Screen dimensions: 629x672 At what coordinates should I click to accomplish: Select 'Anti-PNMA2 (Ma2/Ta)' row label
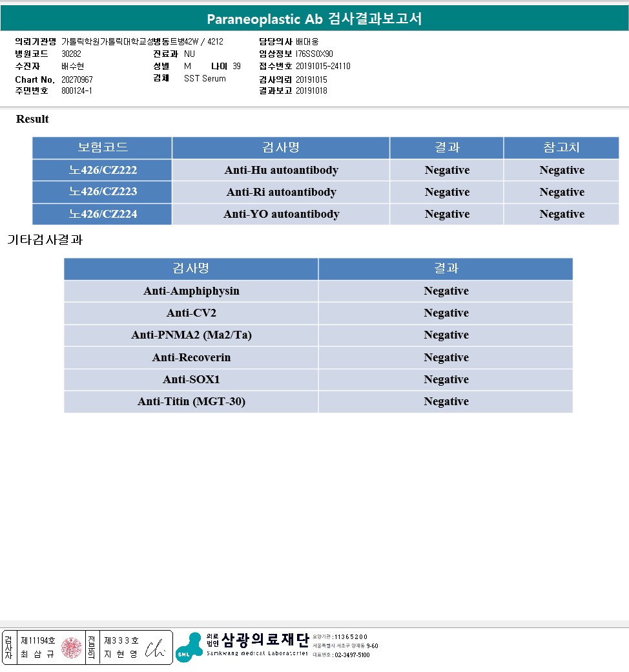pyautogui.click(x=191, y=335)
